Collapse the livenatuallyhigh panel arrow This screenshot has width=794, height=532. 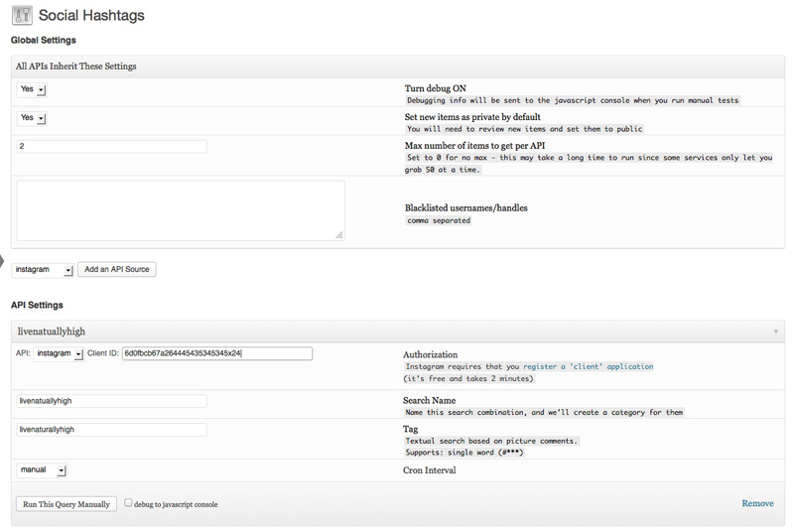click(x=775, y=332)
